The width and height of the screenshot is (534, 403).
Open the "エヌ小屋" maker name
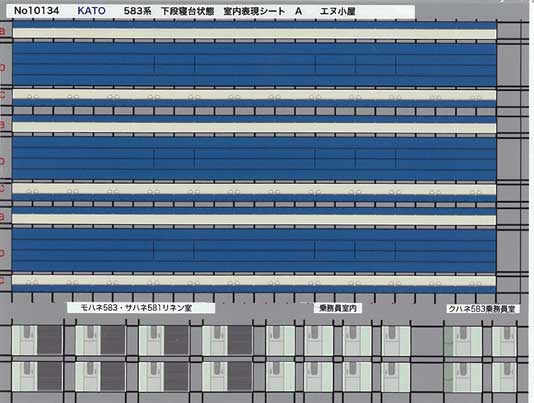pos(337,12)
